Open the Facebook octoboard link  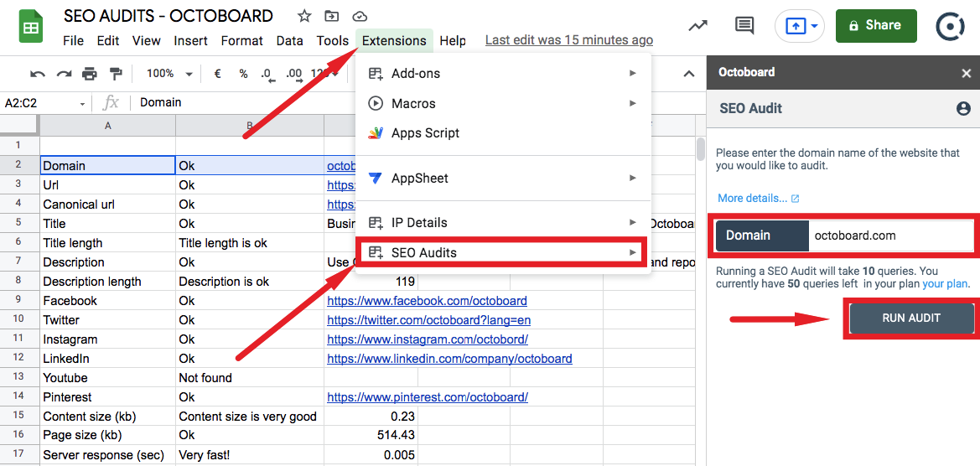[427, 301]
